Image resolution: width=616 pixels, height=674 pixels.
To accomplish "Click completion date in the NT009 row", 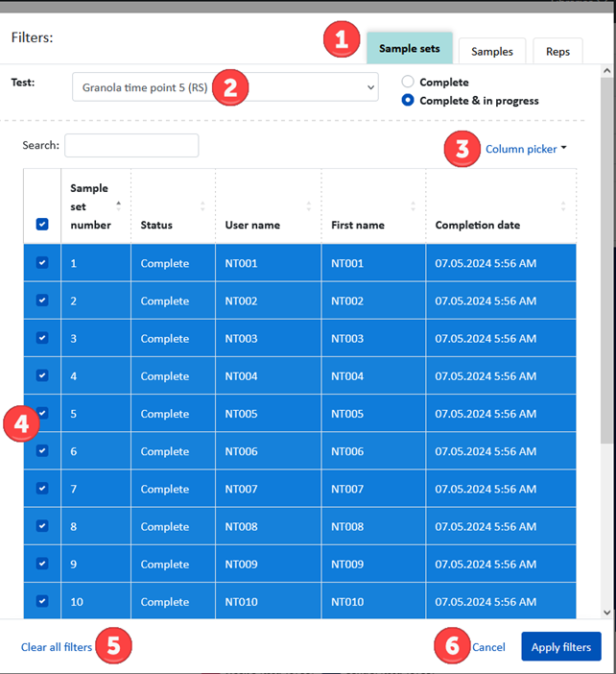I will 501,564.
